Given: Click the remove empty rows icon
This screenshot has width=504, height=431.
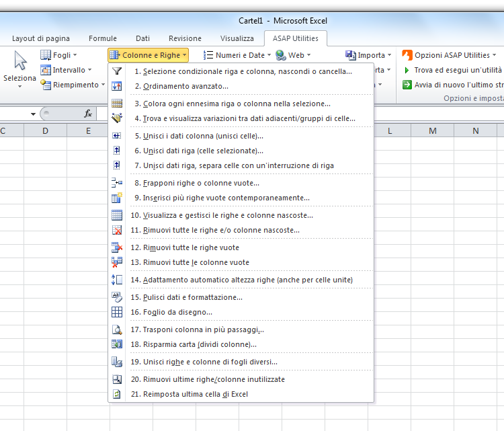Looking at the screenshot, I should [x=117, y=247].
